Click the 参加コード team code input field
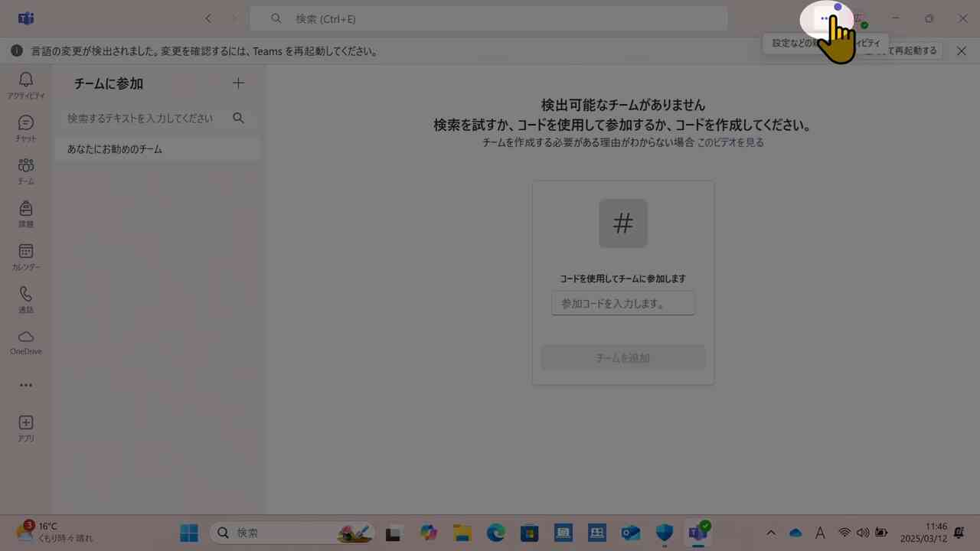Screen dimensions: 980x551 pos(622,303)
